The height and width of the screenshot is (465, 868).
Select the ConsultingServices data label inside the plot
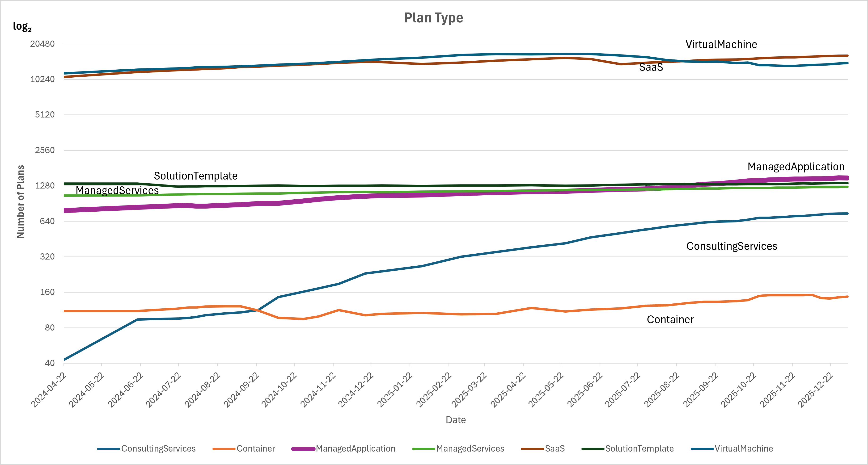[x=732, y=246]
